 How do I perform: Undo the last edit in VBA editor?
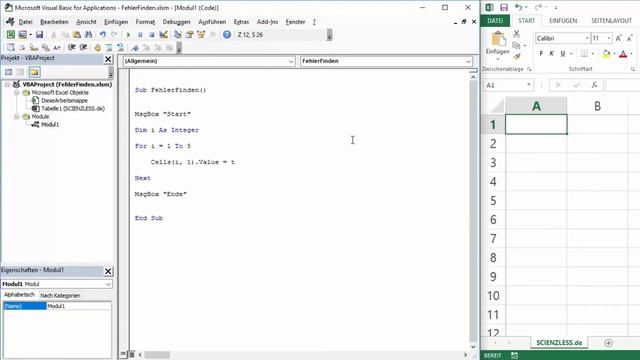(103, 35)
